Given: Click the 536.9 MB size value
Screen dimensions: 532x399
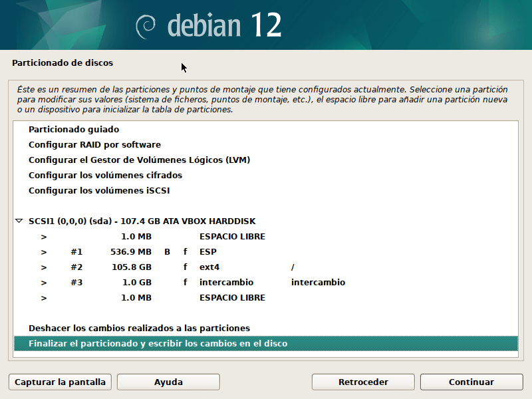Looking at the screenshot, I should [130, 252].
